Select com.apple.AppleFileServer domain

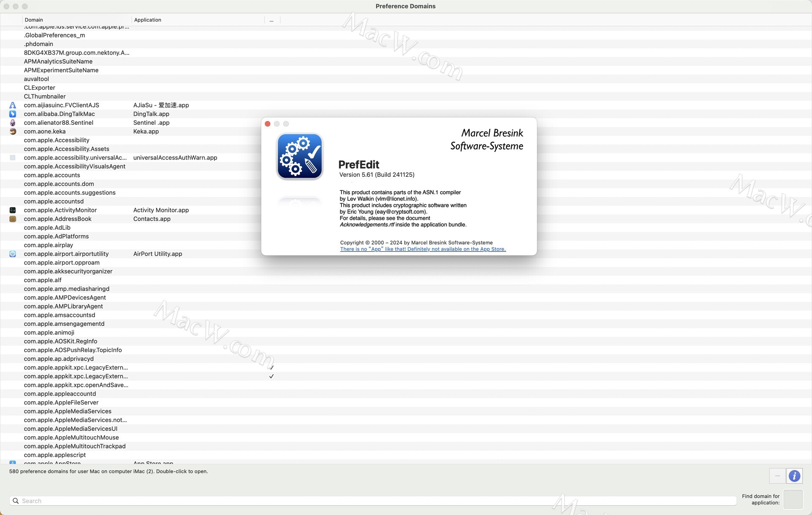point(61,403)
